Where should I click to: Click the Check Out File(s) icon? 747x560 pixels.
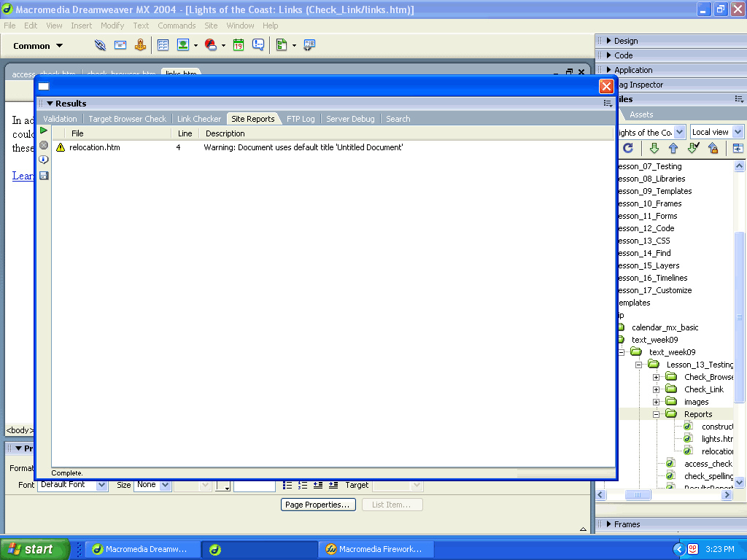(694, 148)
